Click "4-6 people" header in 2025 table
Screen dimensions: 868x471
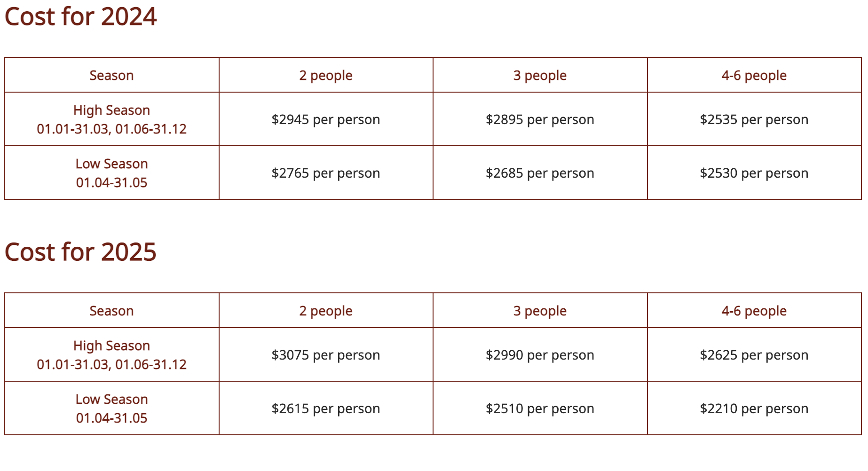click(x=754, y=311)
